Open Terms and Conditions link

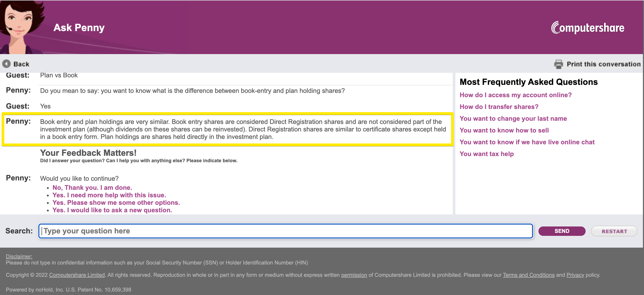529,275
